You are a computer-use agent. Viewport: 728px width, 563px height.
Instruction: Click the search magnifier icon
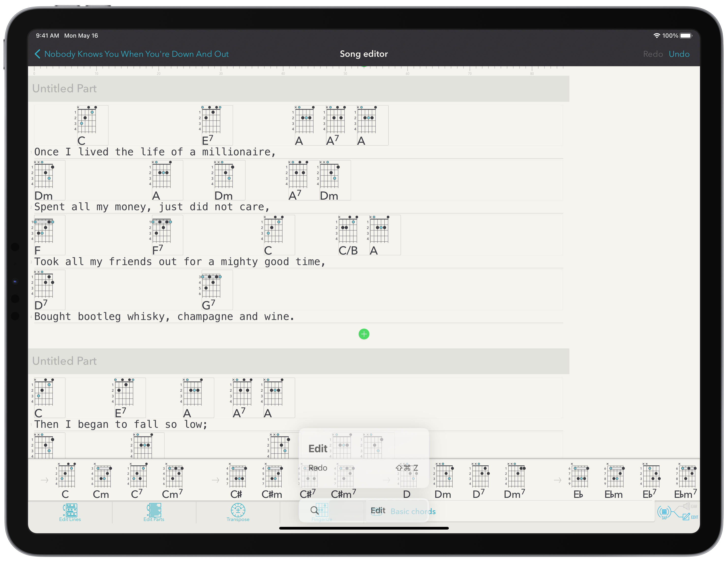point(314,510)
